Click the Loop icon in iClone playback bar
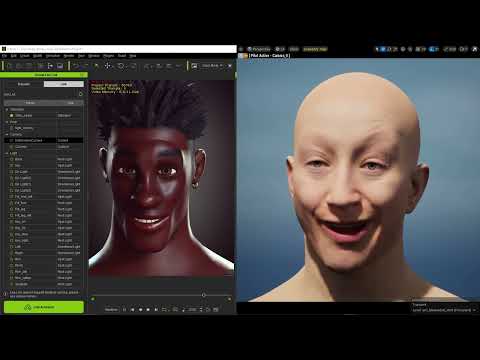 [x=164, y=310]
